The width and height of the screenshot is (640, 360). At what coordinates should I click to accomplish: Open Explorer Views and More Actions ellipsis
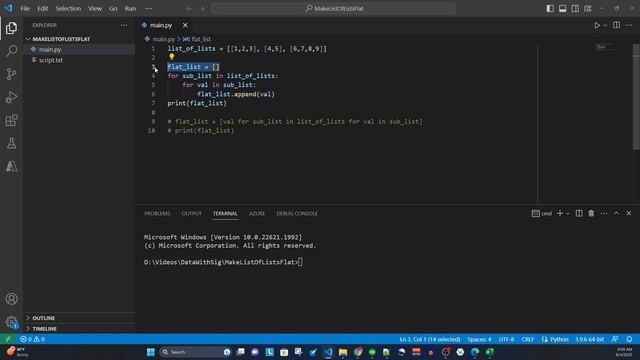pyautogui.click(x=124, y=25)
